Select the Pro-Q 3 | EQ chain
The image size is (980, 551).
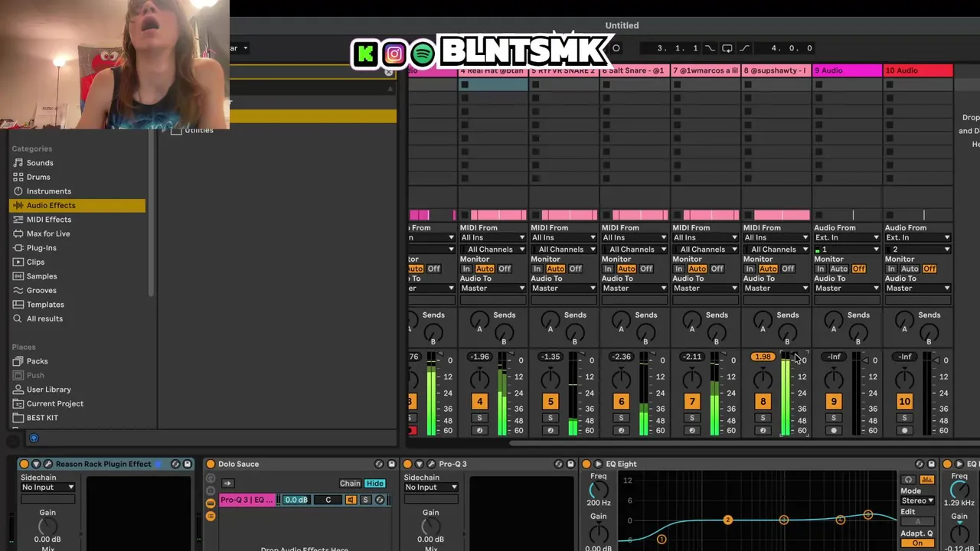[247, 500]
